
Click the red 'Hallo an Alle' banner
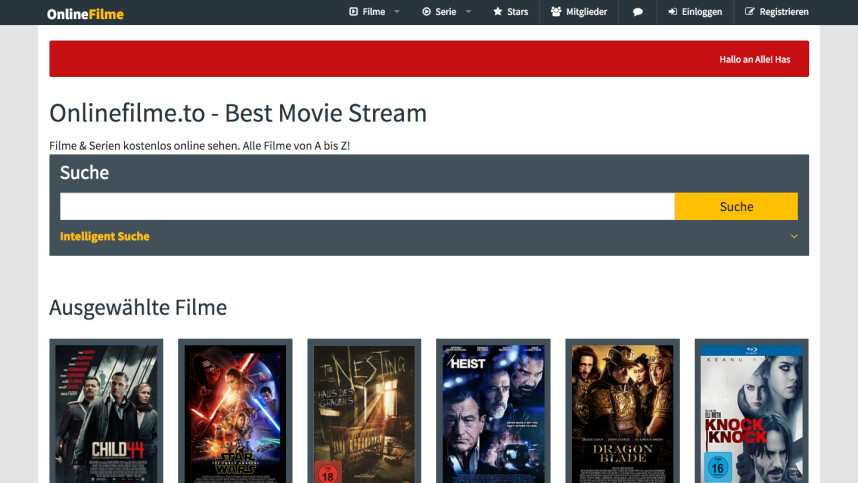pyautogui.click(x=429, y=59)
